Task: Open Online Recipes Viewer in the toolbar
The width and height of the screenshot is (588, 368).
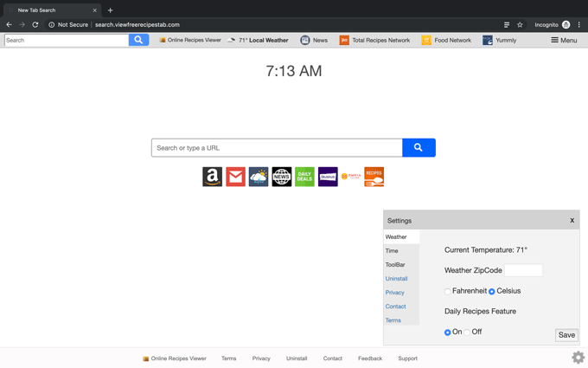Action: [190, 40]
